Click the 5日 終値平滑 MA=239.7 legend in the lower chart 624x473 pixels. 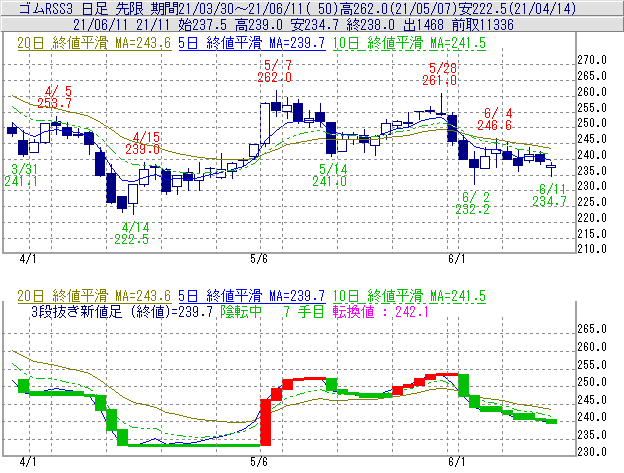click(252, 296)
